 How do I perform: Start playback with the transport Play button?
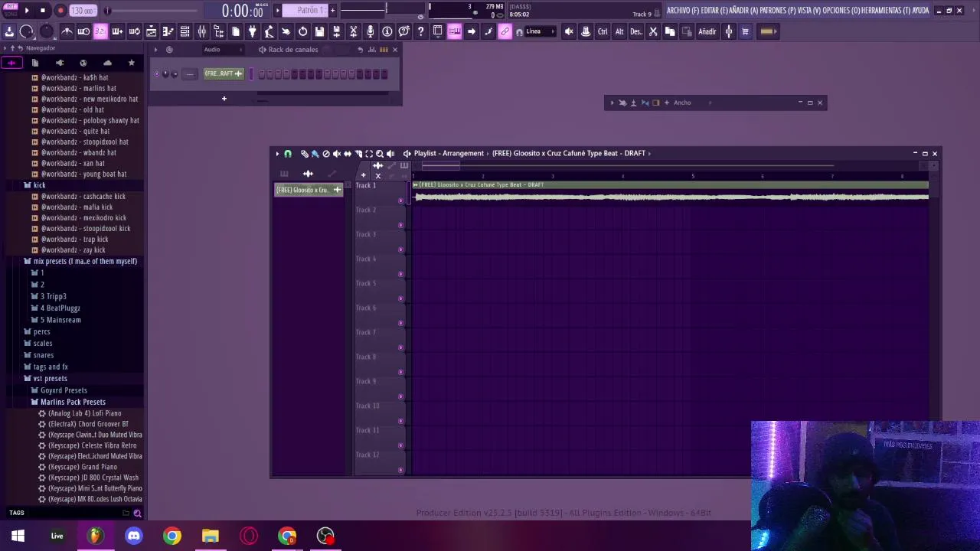[x=27, y=11]
